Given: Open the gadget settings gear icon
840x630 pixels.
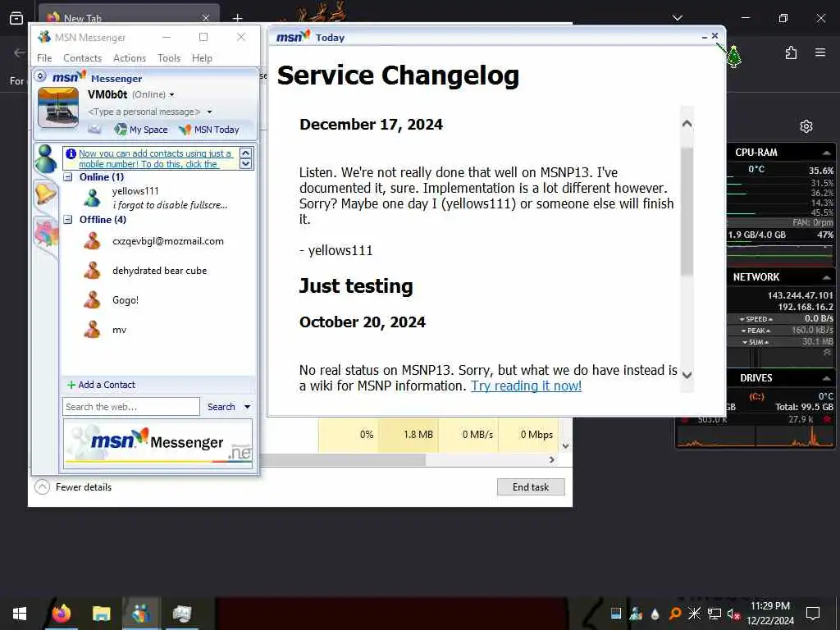Looking at the screenshot, I should (x=806, y=126).
